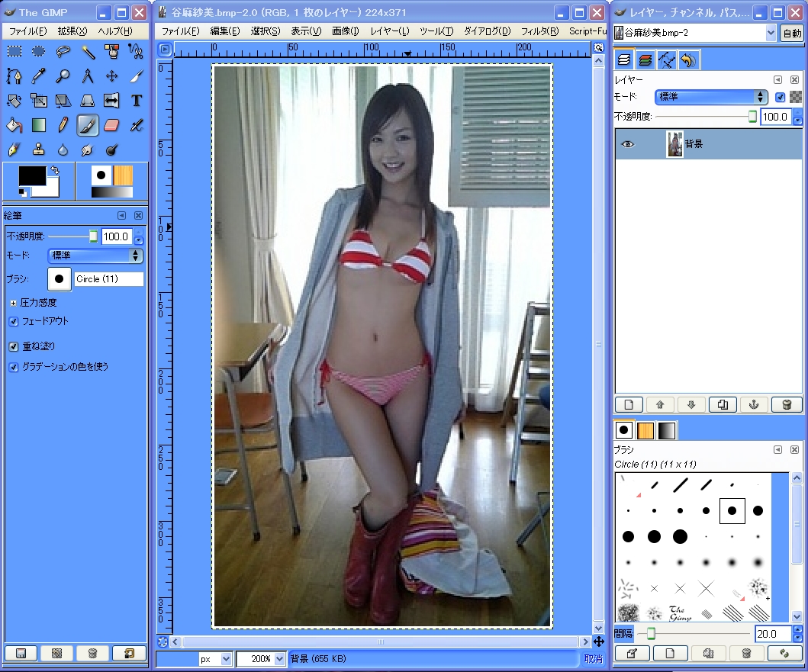The height and width of the screenshot is (672, 808).
Task: Select the Rectangle Select tool
Action: pos(14,51)
